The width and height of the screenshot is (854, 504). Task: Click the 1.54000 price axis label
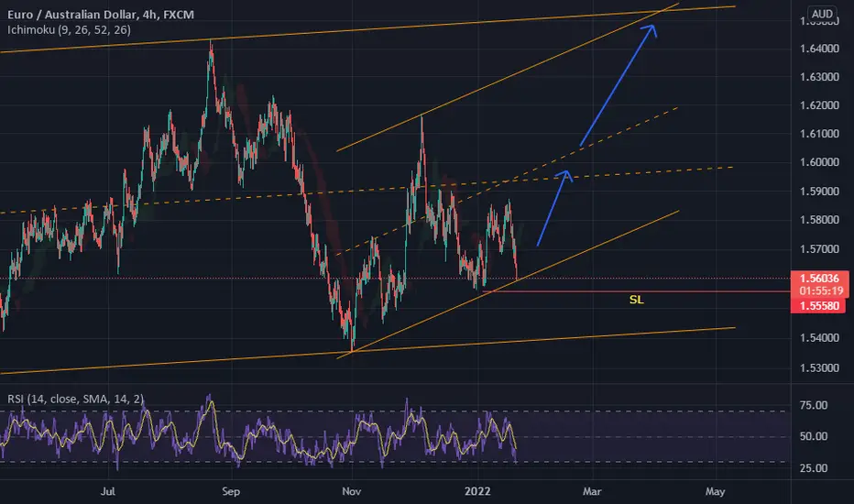(819, 338)
